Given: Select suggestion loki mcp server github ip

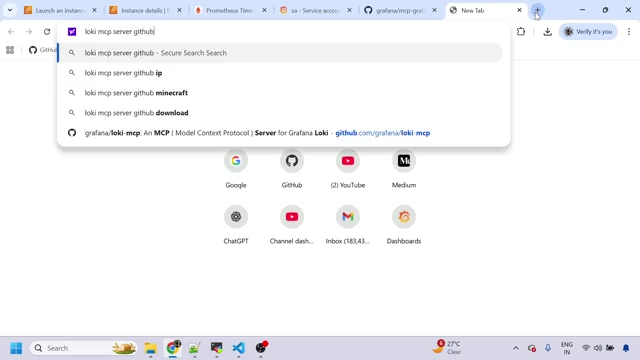Looking at the screenshot, I should pos(280,73).
